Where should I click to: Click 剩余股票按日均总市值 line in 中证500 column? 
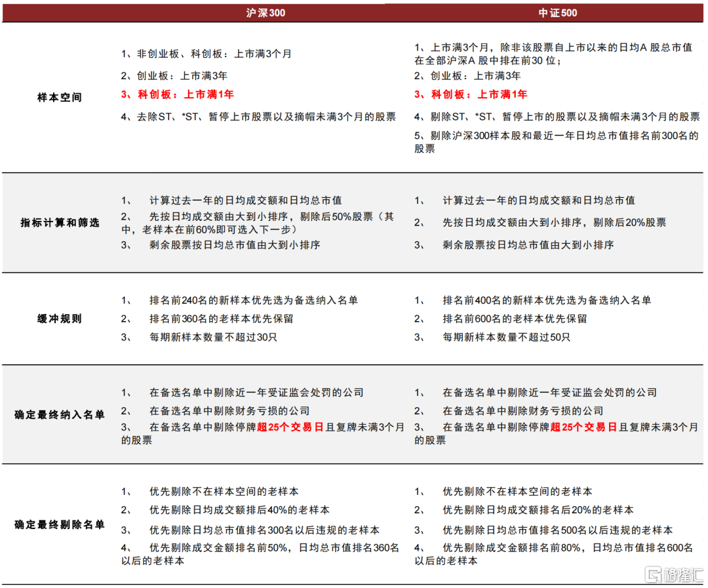tap(514, 245)
